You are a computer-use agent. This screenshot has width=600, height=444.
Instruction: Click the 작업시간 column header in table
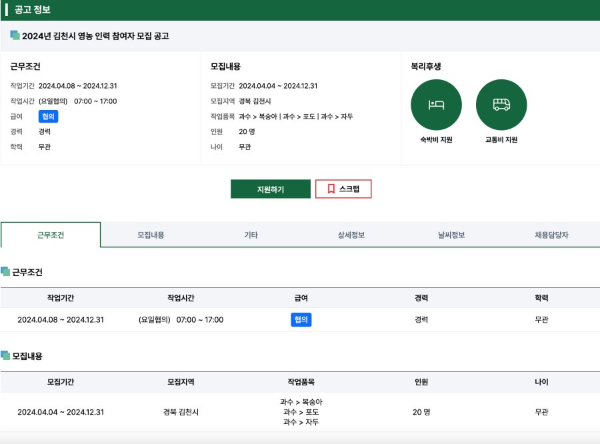181,298
